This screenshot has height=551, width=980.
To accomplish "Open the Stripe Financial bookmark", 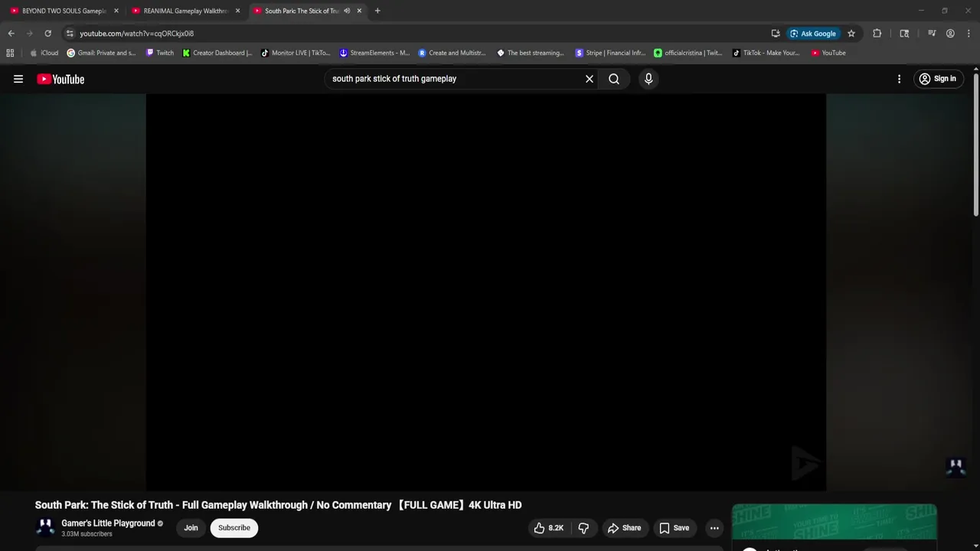I will pyautogui.click(x=610, y=53).
